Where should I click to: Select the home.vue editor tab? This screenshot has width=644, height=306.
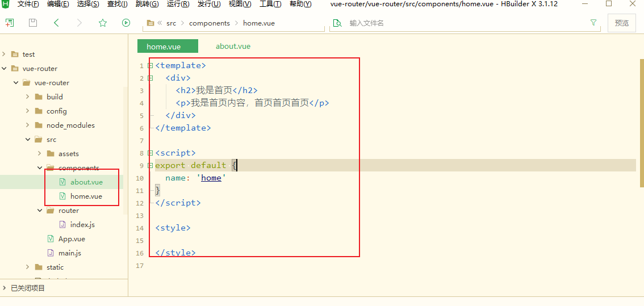tap(168, 47)
